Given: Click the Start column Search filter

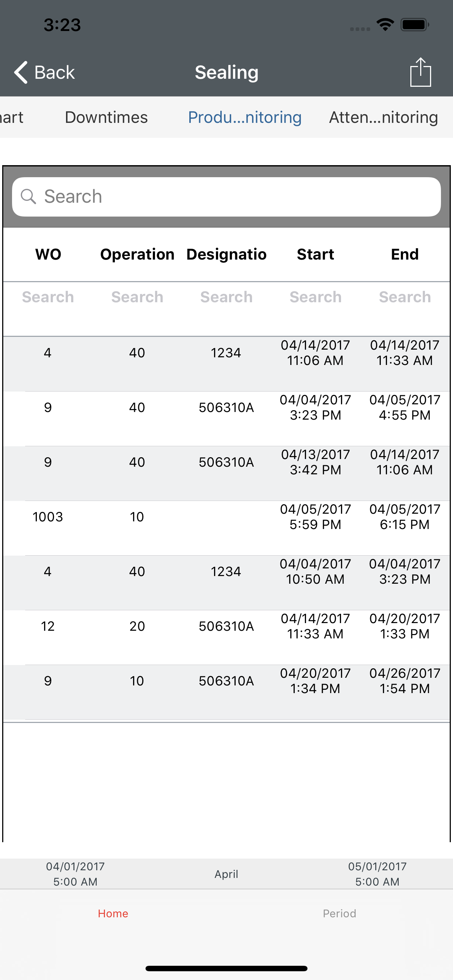Looking at the screenshot, I should click(x=315, y=297).
